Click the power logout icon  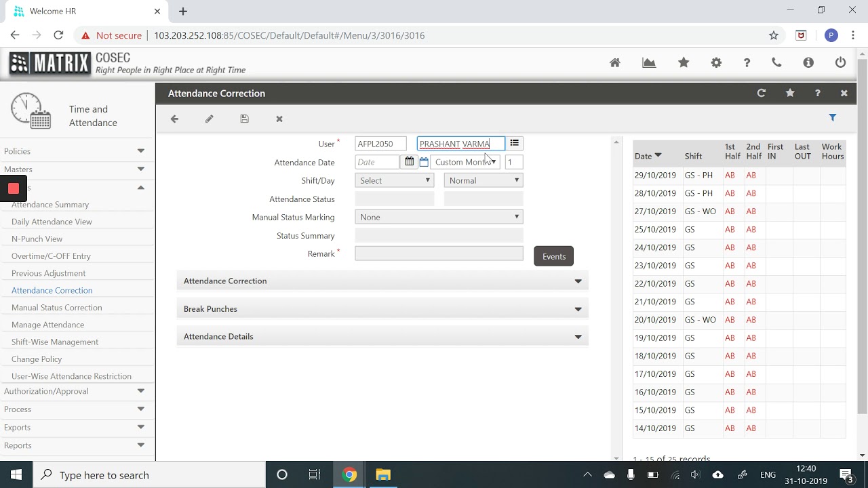tap(840, 62)
